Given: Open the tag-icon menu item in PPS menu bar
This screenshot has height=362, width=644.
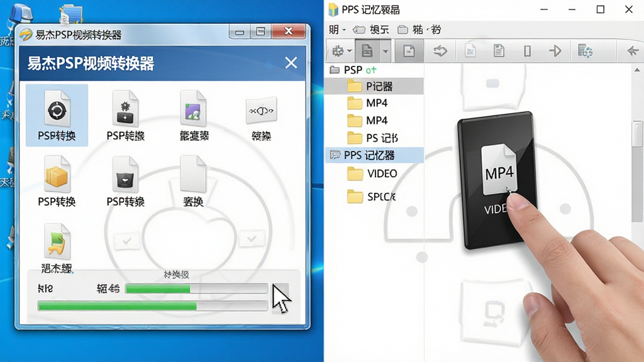Looking at the screenshot, I should coord(371,30).
